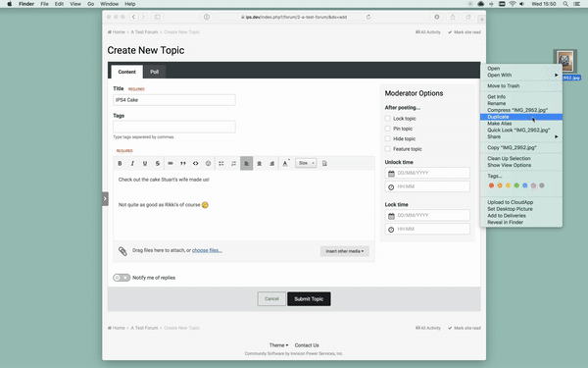Insert a numbered list
588x368 pixels.
tap(233, 163)
